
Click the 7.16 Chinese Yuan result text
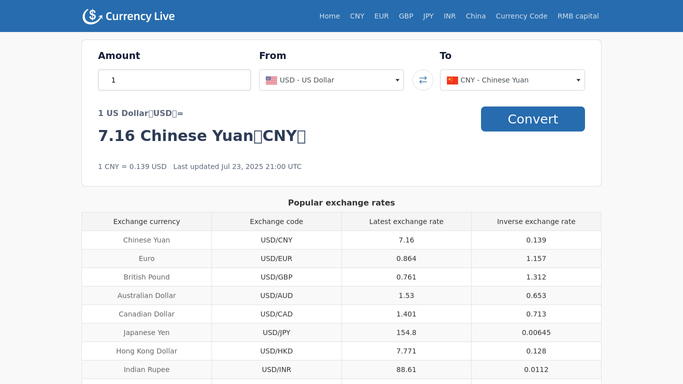(202, 136)
